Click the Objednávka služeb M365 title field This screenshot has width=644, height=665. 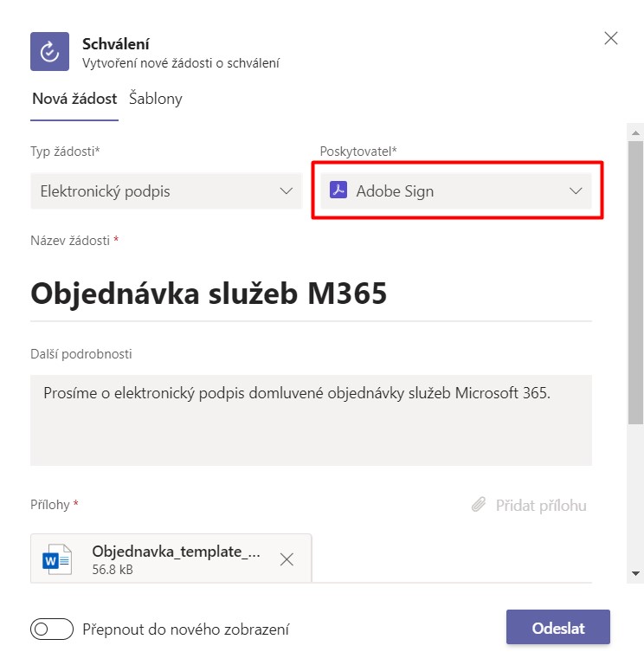311,294
